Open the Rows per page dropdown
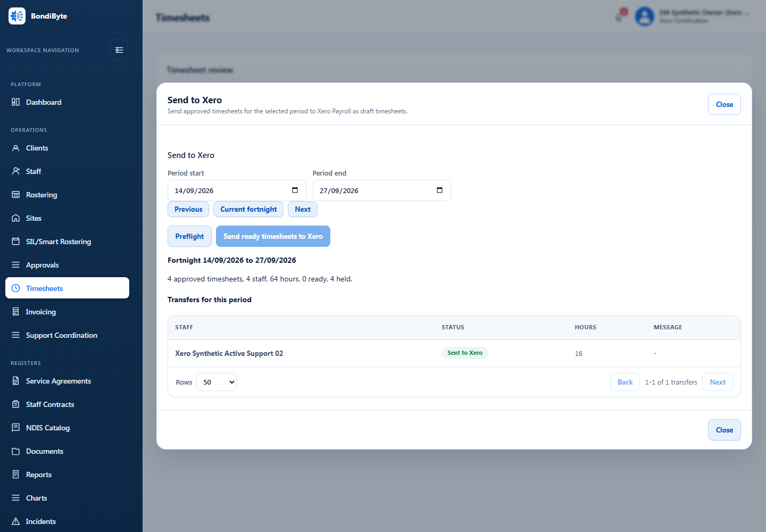 point(217,382)
